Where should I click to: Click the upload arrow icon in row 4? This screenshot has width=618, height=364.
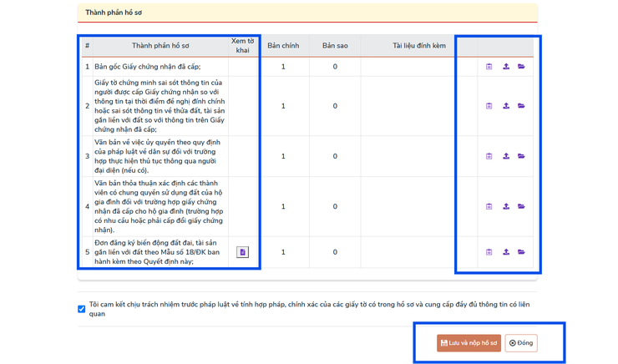coord(506,206)
